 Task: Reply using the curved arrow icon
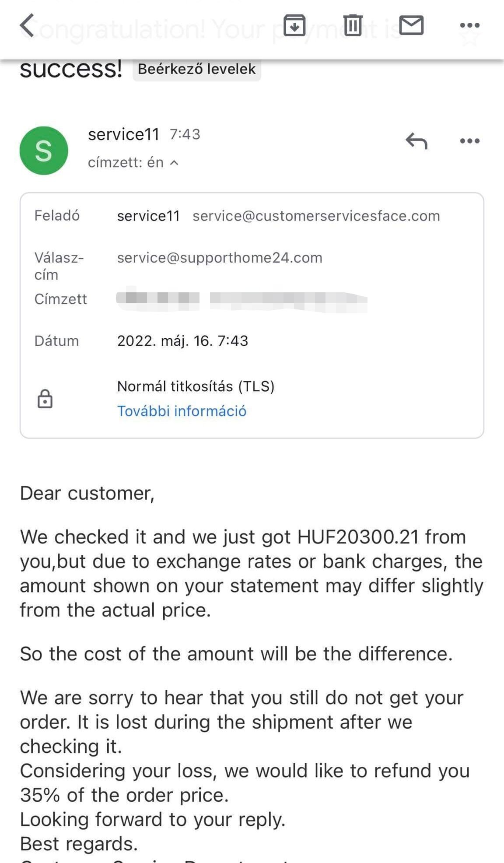pos(416,141)
